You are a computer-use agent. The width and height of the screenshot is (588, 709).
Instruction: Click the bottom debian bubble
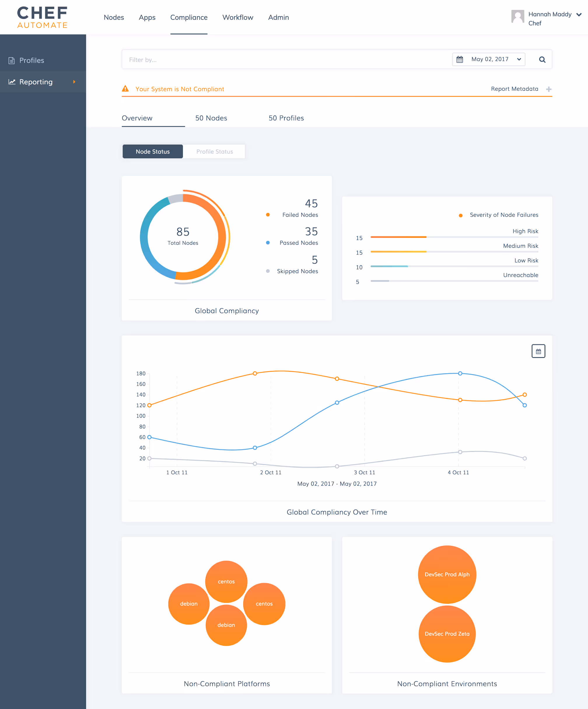point(226,625)
